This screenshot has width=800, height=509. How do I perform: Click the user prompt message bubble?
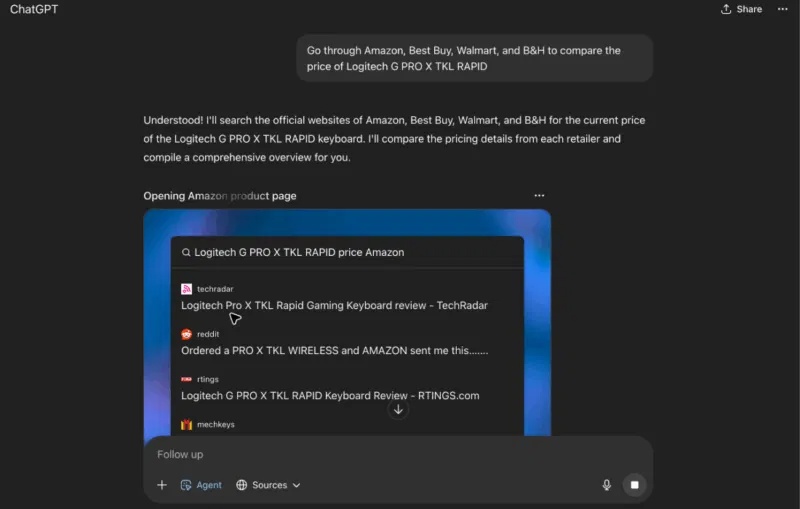coord(474,58)
